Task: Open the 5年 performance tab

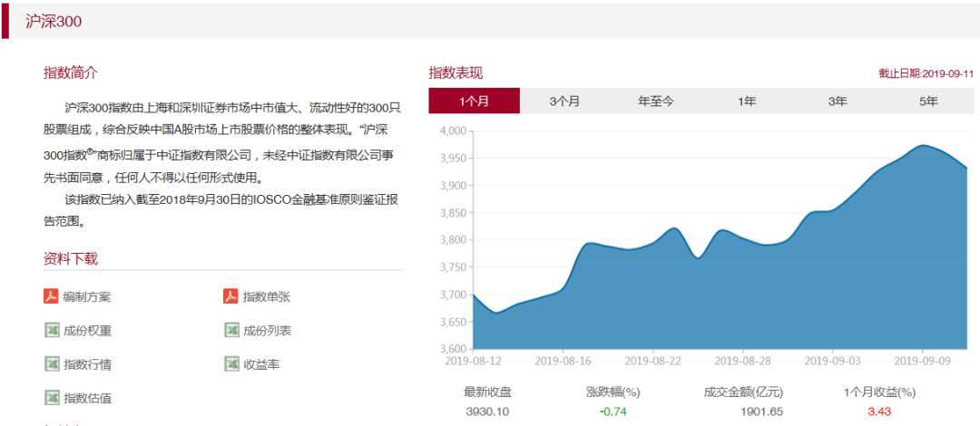Action: 927,101
